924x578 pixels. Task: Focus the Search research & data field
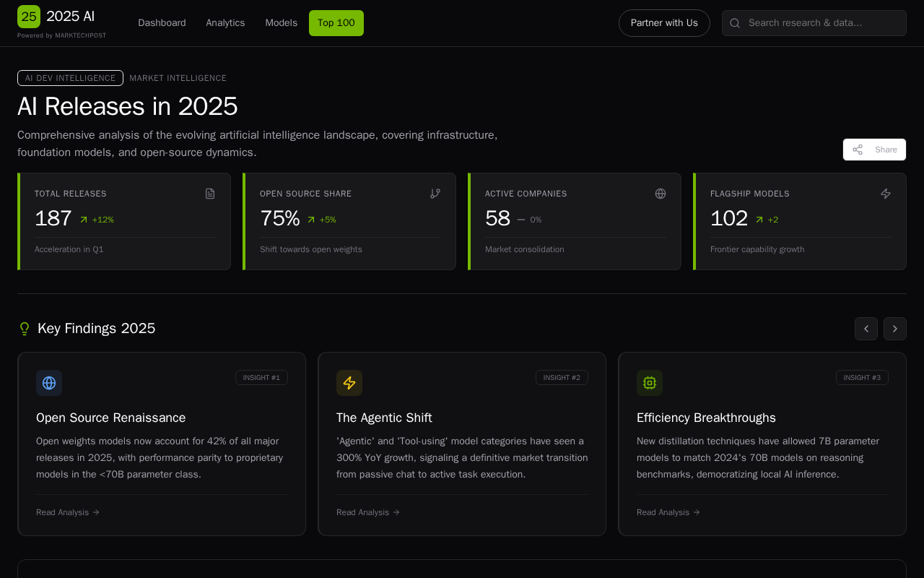(x=823, y=23)
